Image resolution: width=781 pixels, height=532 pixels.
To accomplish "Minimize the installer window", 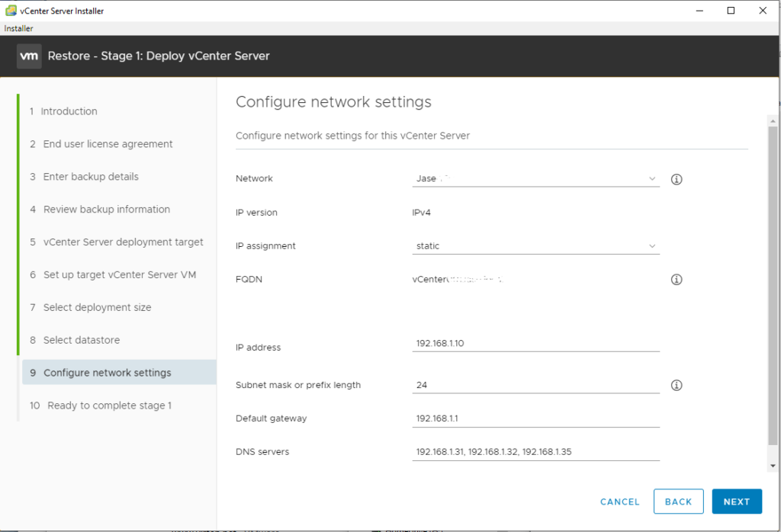I will pyautogui.click(x=699, y=11).
